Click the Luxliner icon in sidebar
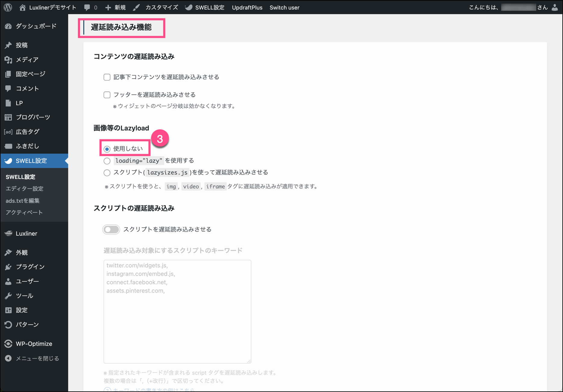 tap(8, 233)
